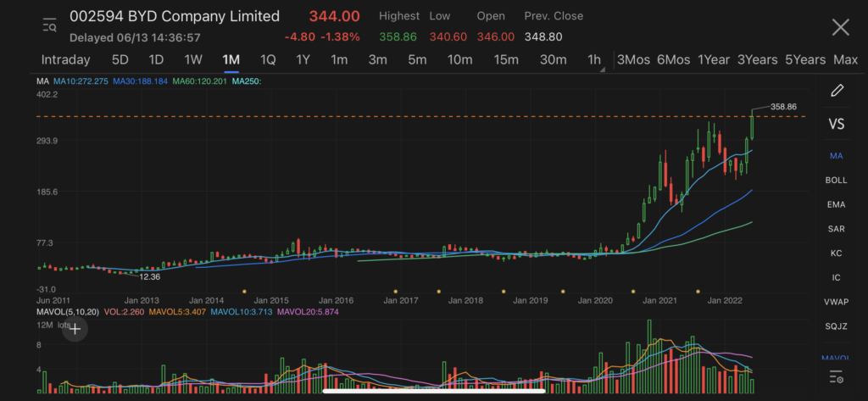
Task: Enable the BOLL indicator
Action: click(x=837, y=180)
